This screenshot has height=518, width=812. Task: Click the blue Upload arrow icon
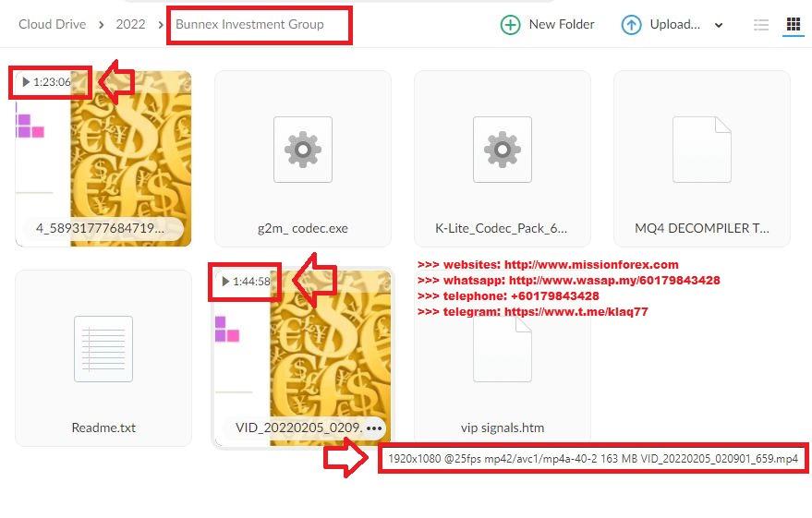pyautogui.click(x=631, y=25)
